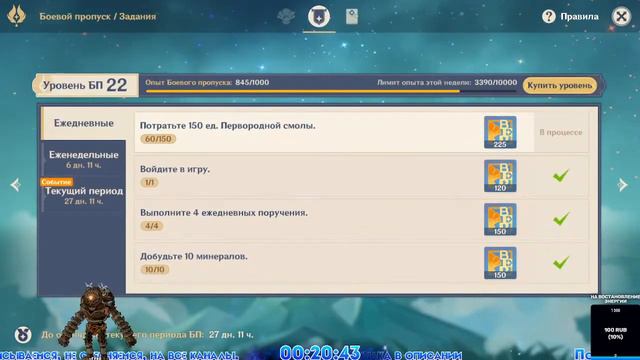Click checkmark for Добудьте 10 минералов
Screen dimensions: 640x360
561,262
